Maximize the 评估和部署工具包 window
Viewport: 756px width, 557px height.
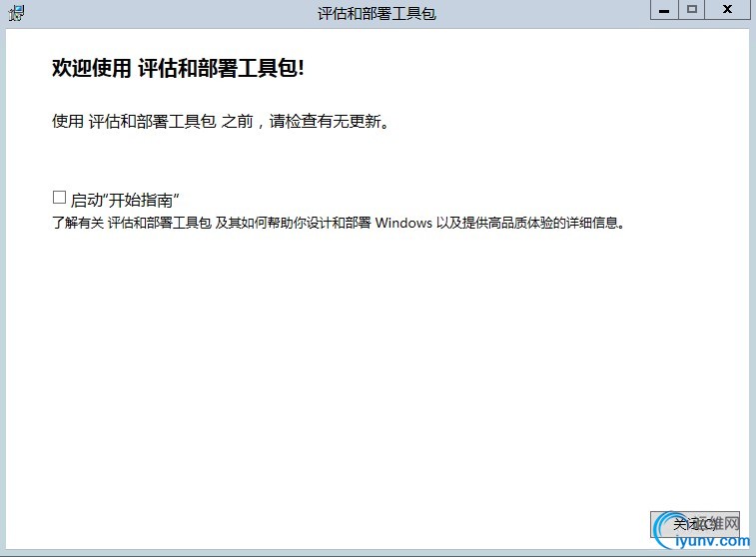click(x=692, y=10)
